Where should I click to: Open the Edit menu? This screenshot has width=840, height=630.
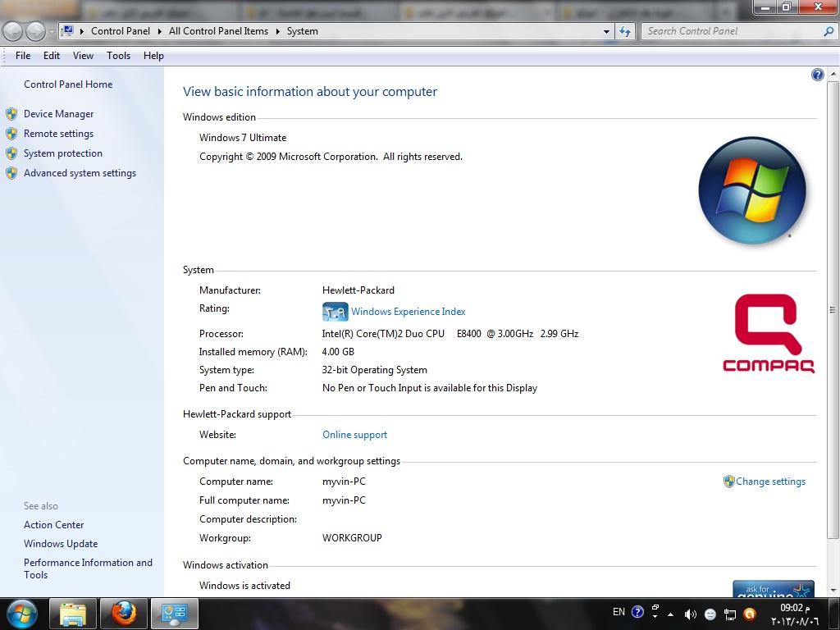(52, 56)
